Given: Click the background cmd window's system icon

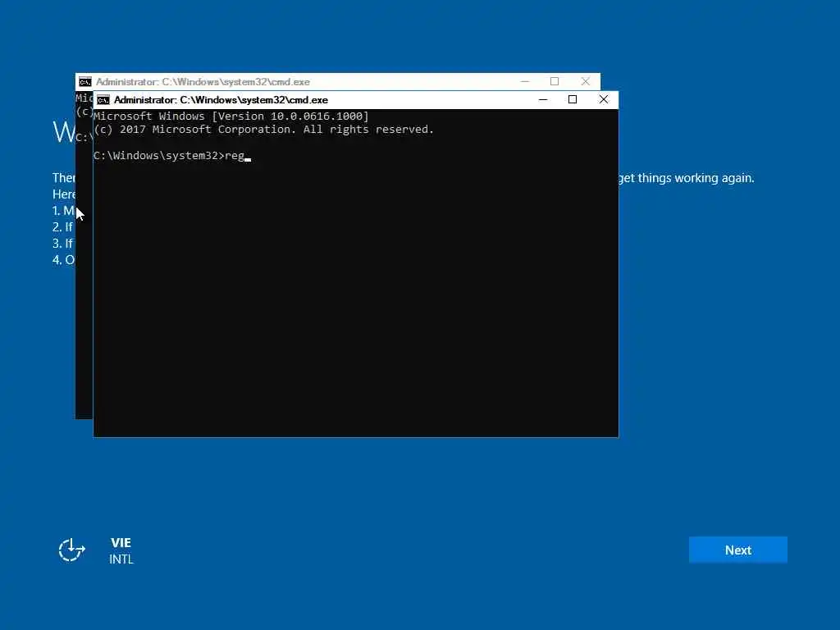Looking at the screenshot, I should point(85,82).
